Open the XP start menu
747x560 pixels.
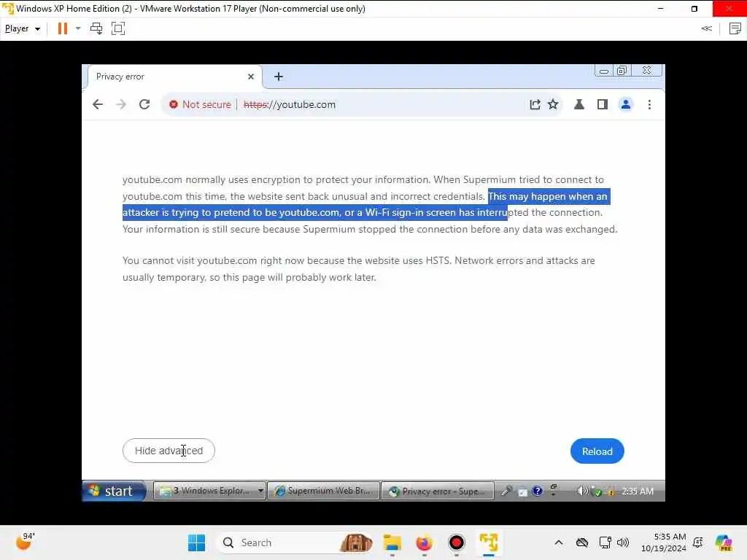pyautogui.click(x=113, y=491)
